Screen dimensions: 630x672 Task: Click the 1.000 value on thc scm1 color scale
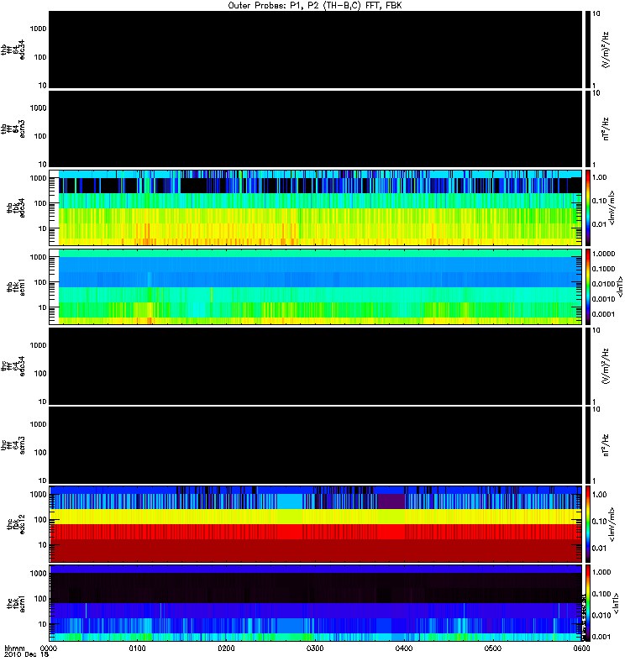coord(601,572)
